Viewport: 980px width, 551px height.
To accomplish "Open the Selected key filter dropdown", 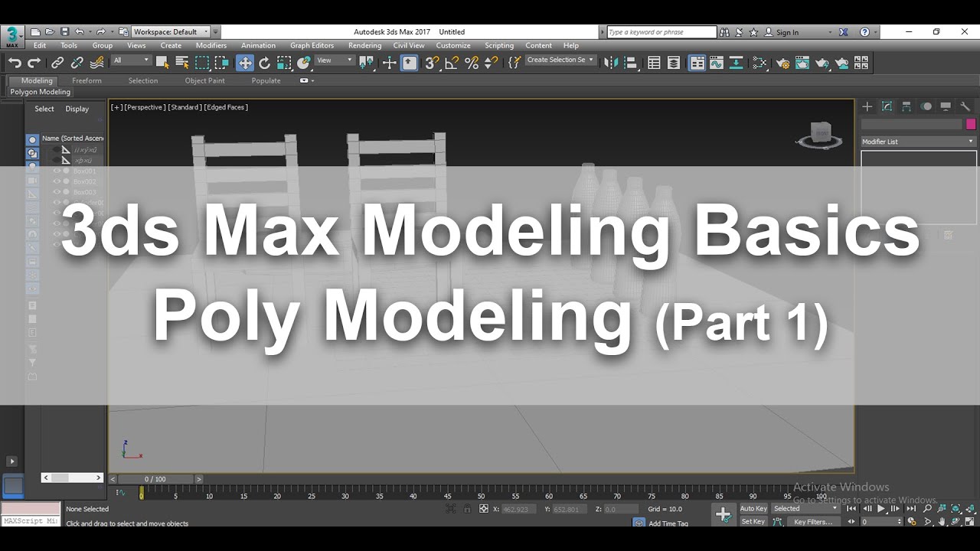I will click(x=805, y=509).
